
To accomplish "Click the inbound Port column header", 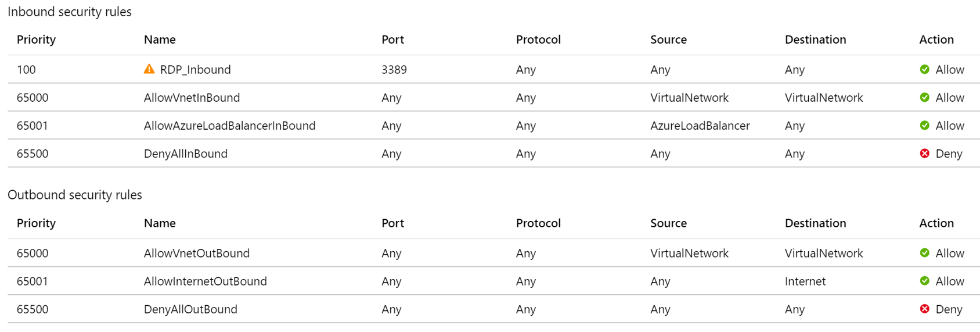I will (x=392, y=40).
